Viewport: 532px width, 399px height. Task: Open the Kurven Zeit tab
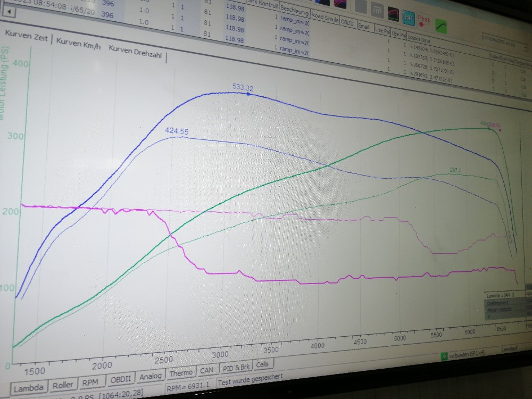pos(27,39)
